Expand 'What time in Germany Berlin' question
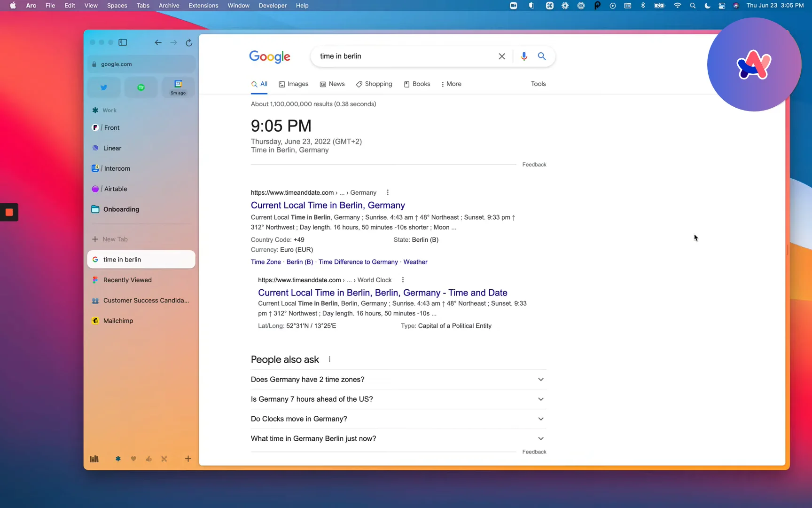Viewport: 812px width, 508px height. pyautogui.click(x=398, y=439)
